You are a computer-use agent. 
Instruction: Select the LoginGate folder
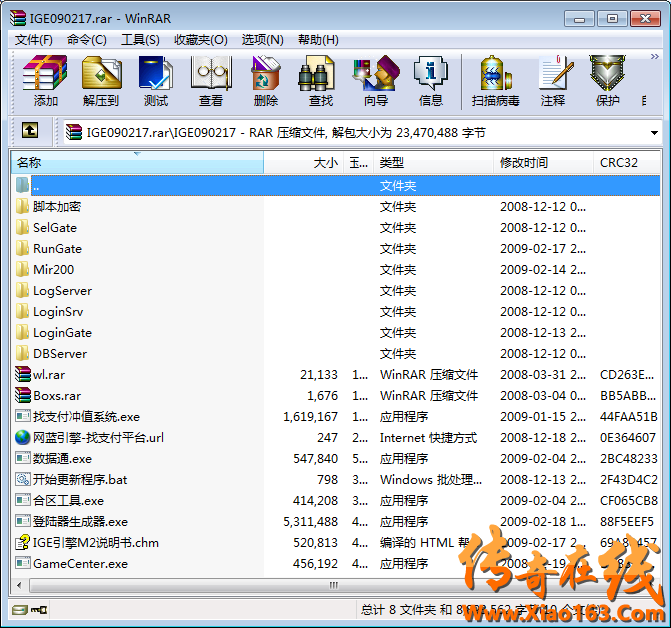coord(62,333)
